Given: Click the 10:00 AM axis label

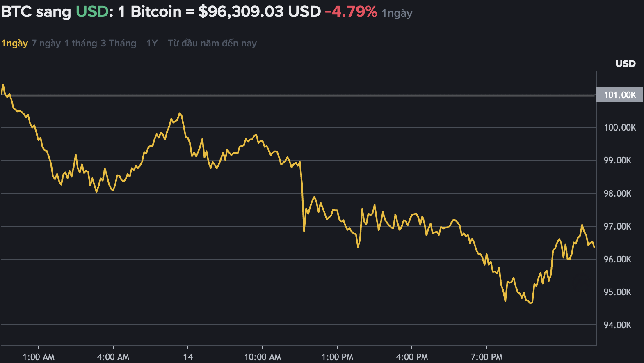Looking at the screenshot, I should 263,357.
